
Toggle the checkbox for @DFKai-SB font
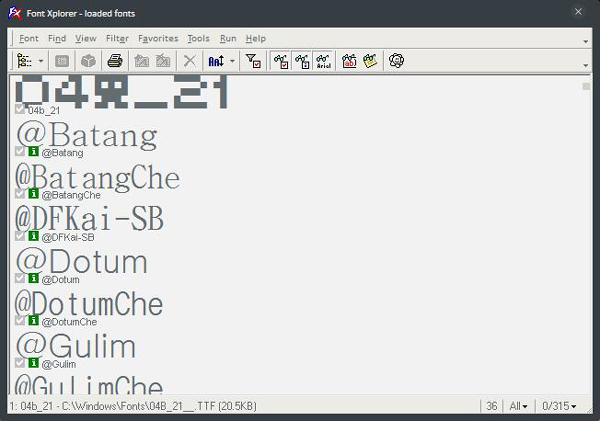[20, 236]
